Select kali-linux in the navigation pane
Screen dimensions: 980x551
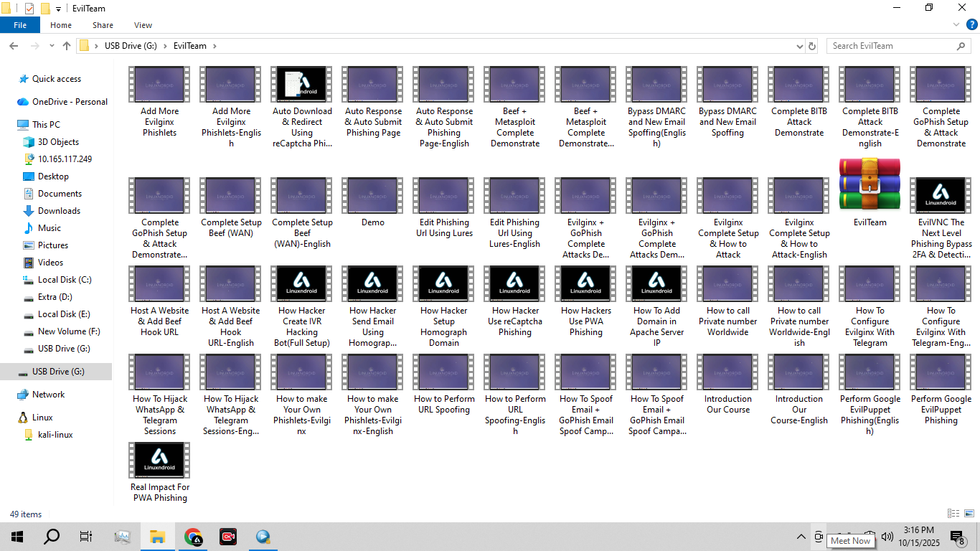click(x=55, y=435)
